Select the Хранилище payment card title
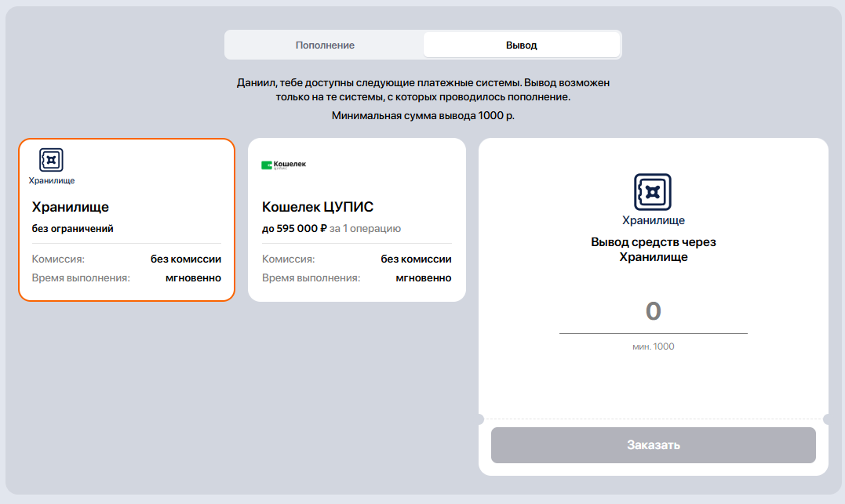 pos(71,207)
